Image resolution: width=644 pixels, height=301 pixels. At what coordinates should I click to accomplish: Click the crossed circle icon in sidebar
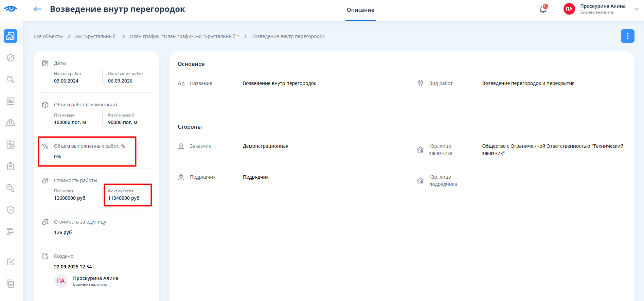point(11,58)
